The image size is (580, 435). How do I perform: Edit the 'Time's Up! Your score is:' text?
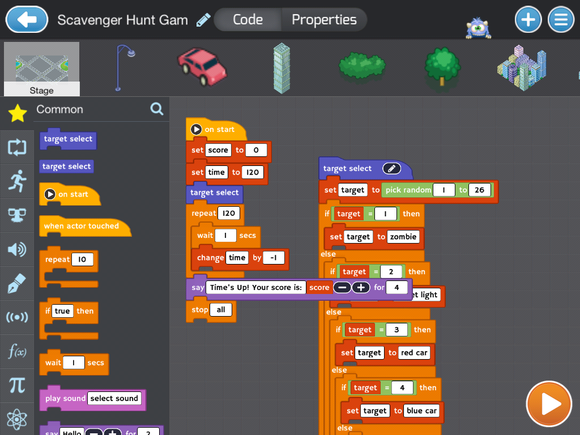point(256,287)
